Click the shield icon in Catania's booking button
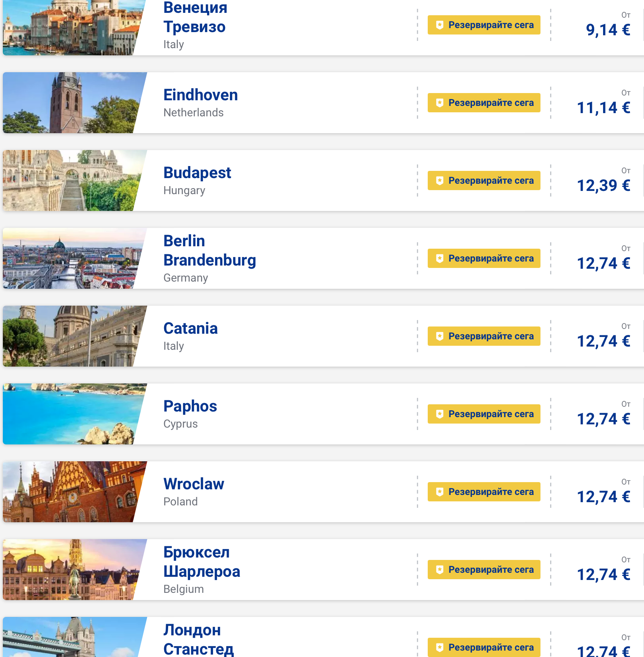 click(440, 336)
